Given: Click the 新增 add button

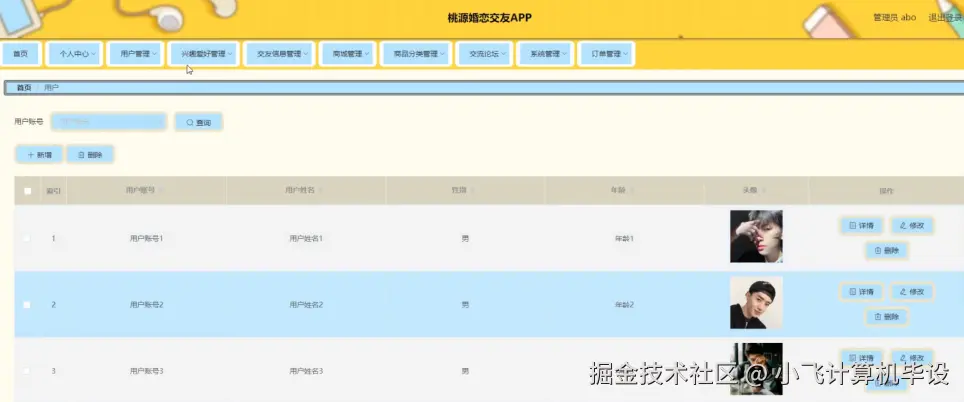Looking at the screenshot, I should [x=39, y=155].
